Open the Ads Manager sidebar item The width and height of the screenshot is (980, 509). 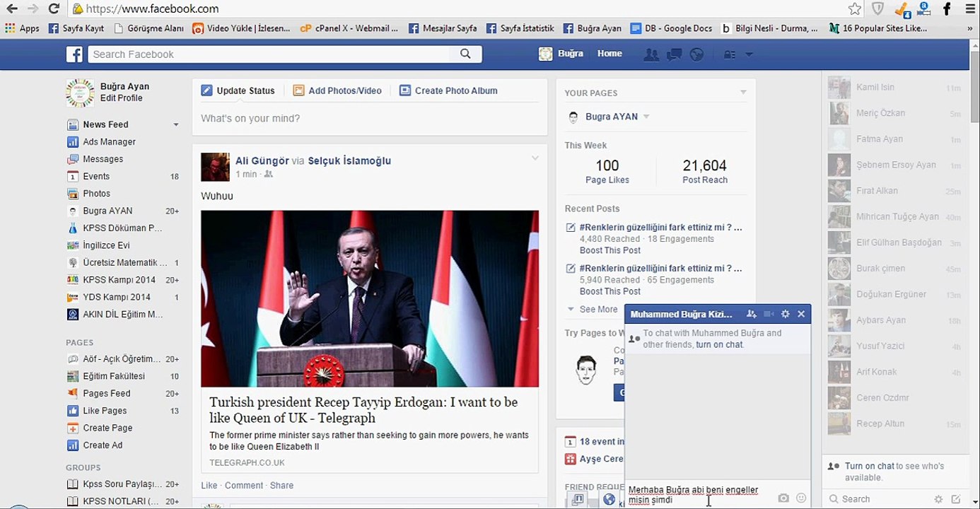[x=109, y=141]
